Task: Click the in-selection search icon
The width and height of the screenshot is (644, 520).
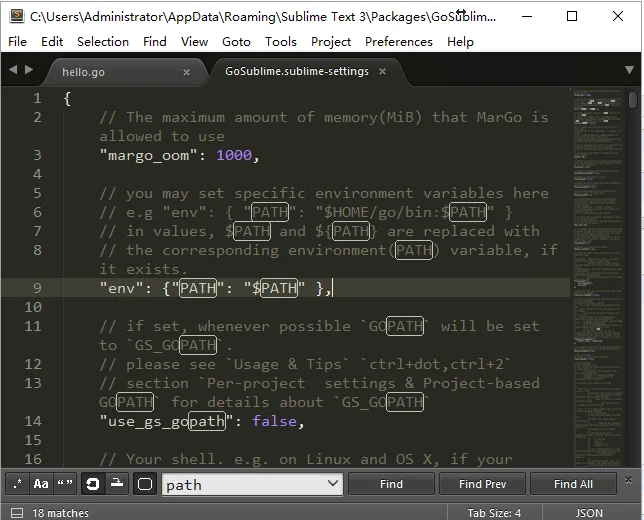Action: pos(117,484)
